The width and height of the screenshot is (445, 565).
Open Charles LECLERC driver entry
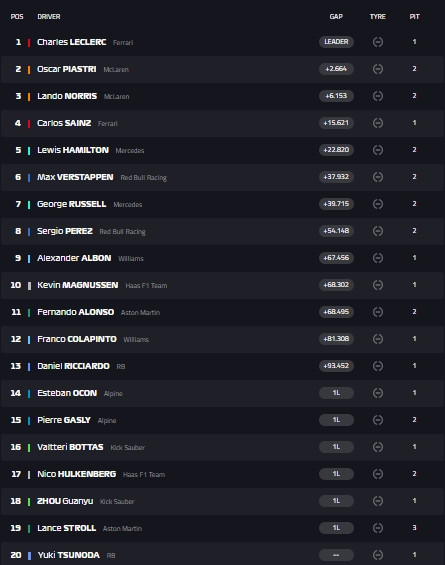tap(72, 42)
